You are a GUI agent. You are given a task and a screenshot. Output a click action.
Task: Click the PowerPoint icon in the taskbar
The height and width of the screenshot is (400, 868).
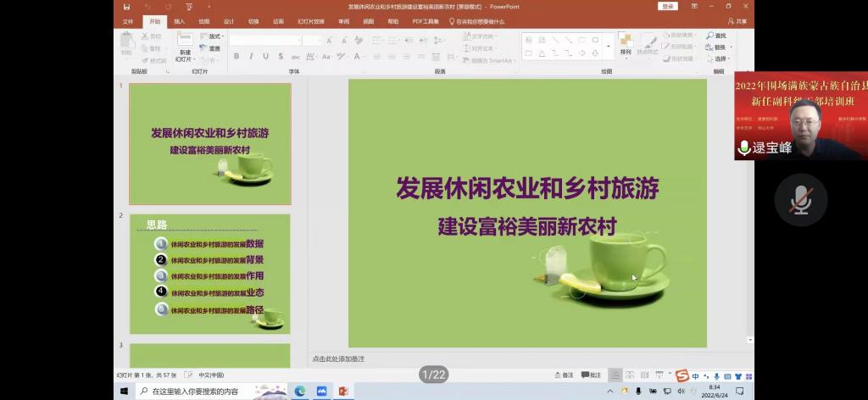point(343,391)
